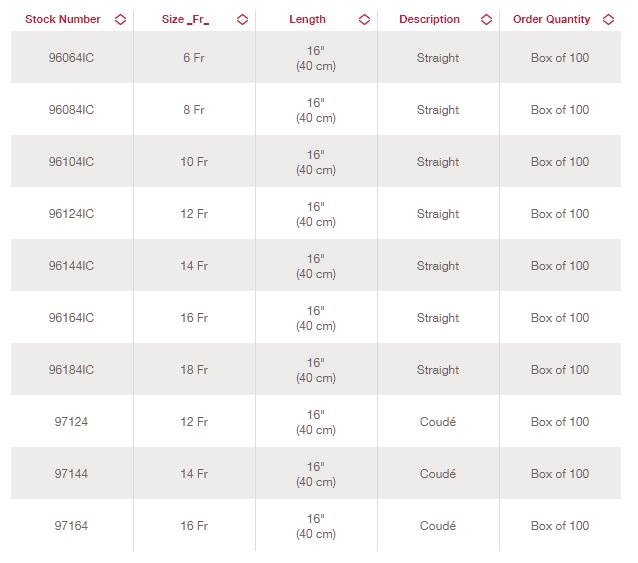Select stock number 96084IC cell

click(71, 110)
